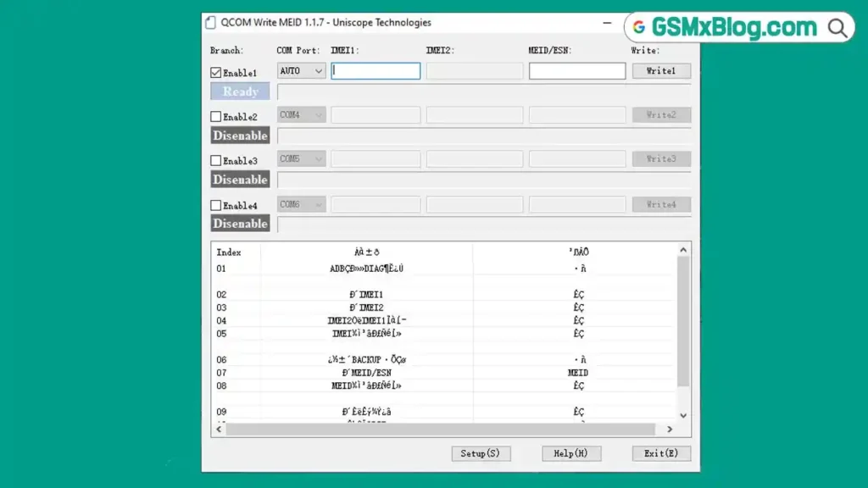The width and height of the screenshot is (868, 488).
Task: Select list row 02 IMEI1
Action: (444, 294)
